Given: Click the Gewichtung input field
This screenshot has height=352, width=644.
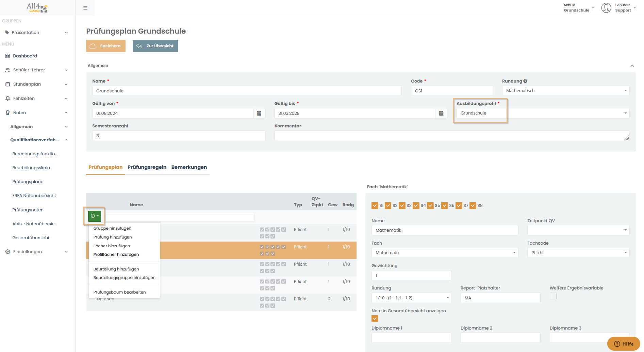Looking at the screenshot, I should pyautogui.click(x=411, y=276).
